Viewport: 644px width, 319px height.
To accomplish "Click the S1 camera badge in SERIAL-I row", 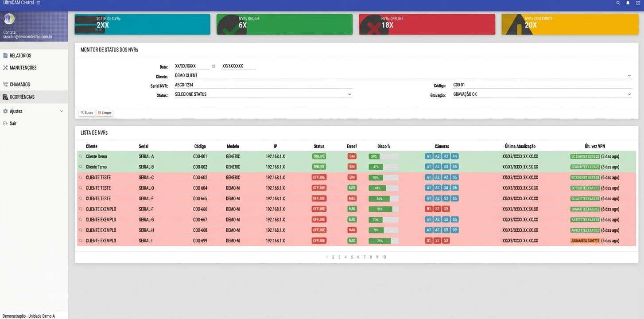I will point(428,241).
